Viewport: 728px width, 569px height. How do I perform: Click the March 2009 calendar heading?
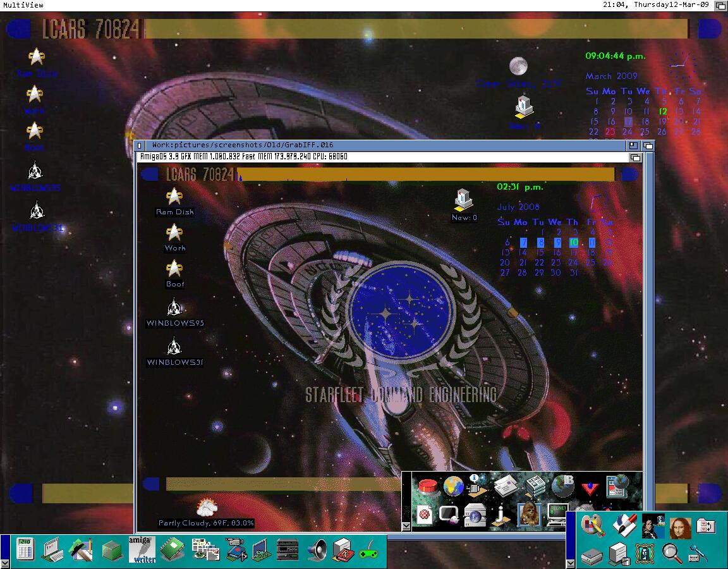click(611, 76)
